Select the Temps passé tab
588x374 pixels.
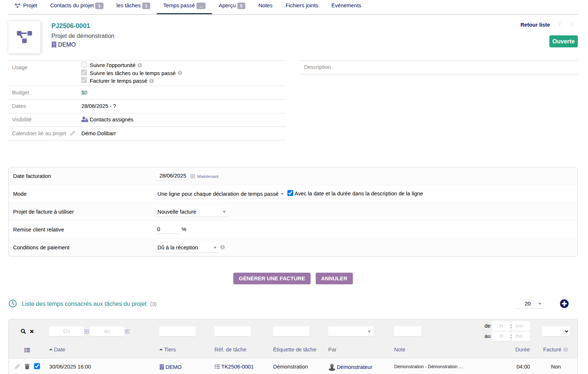tap(184, 5)
